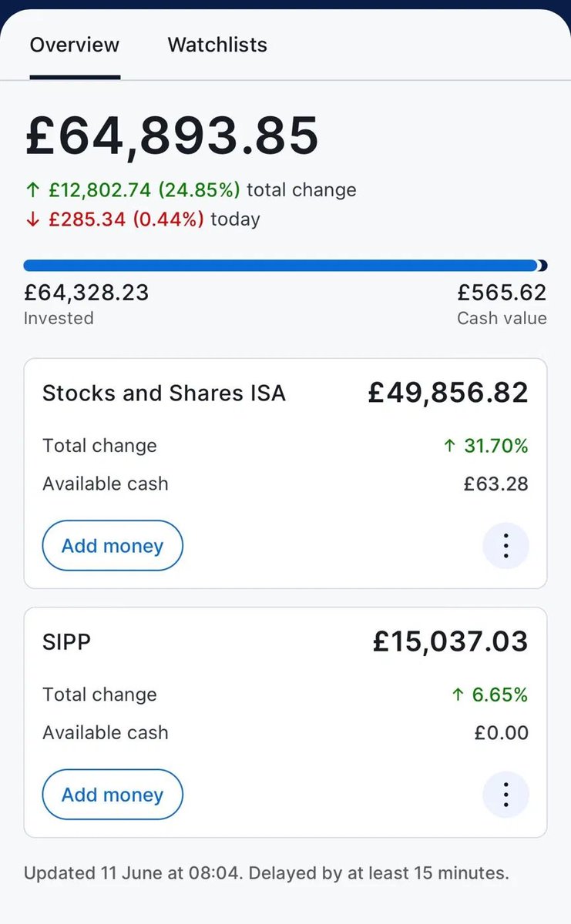Open the SIPP three-dot options menu
The width and height of the screenshot is (571, 924).
pos(506,795)
